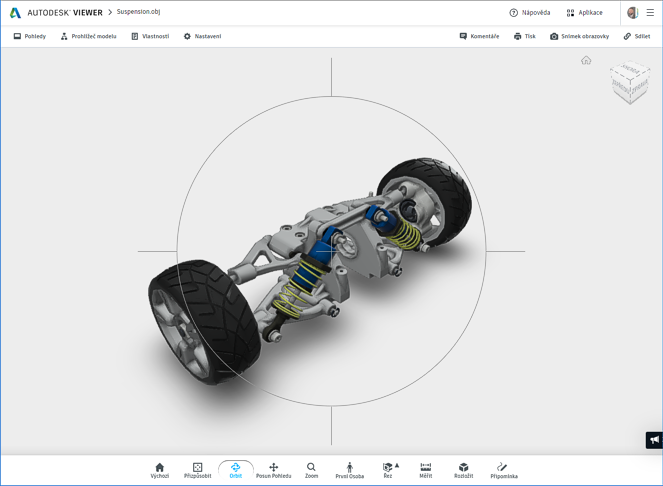The image size is (663, 486).
Task: Select the Výchozí home tool
Action: [159, 470]
